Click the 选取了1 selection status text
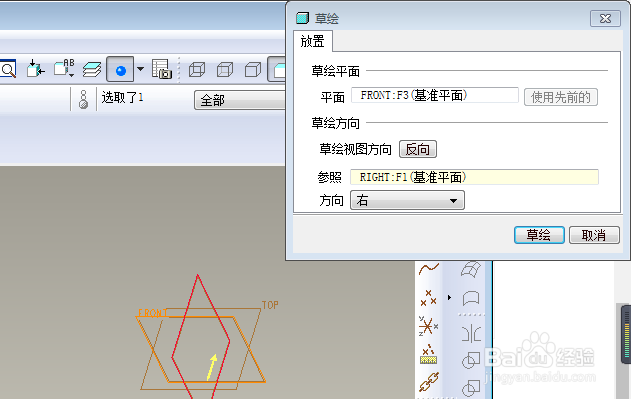The width and height of the screenshot is (631, 399). click(122, 97)
